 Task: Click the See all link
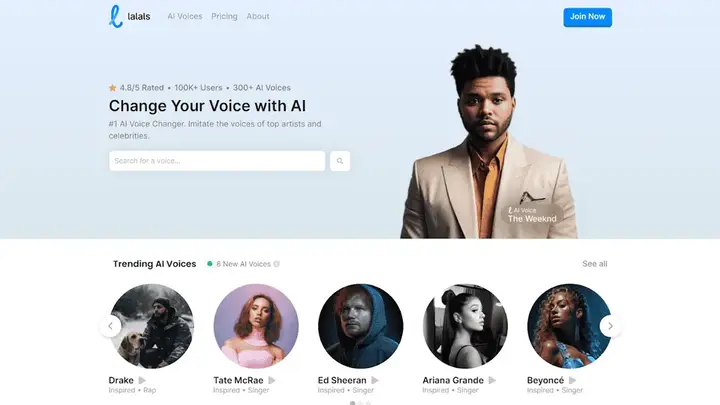[595, 264]
